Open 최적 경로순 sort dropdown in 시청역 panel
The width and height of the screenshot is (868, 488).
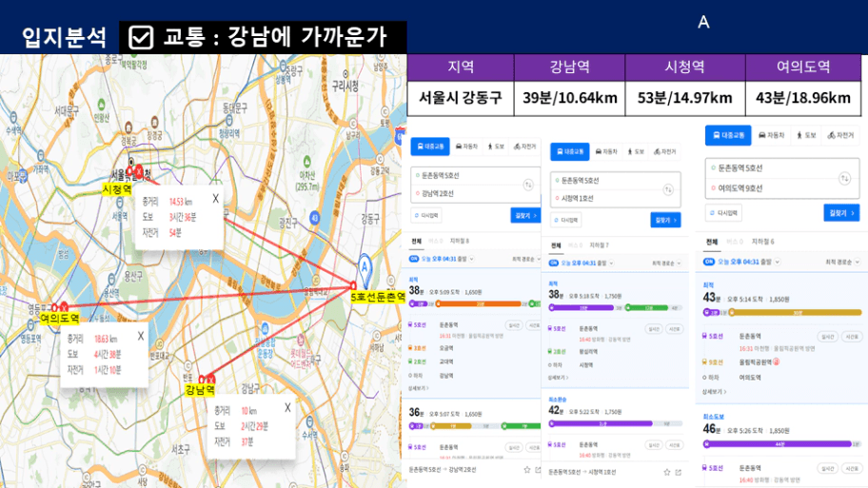(x=666, y=264)
